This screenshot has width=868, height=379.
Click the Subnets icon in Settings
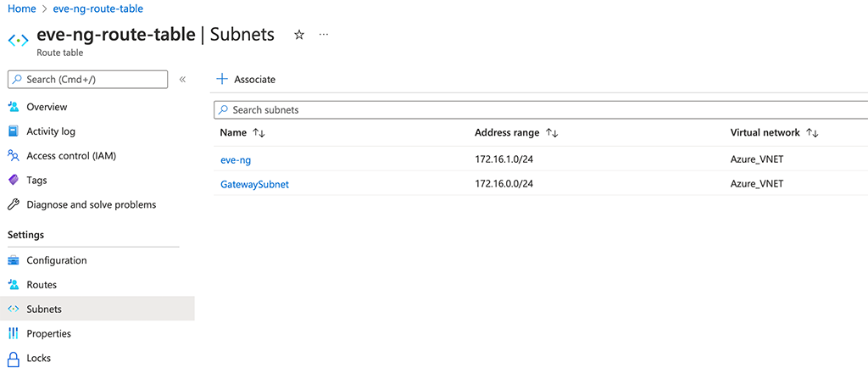(14, 309)
